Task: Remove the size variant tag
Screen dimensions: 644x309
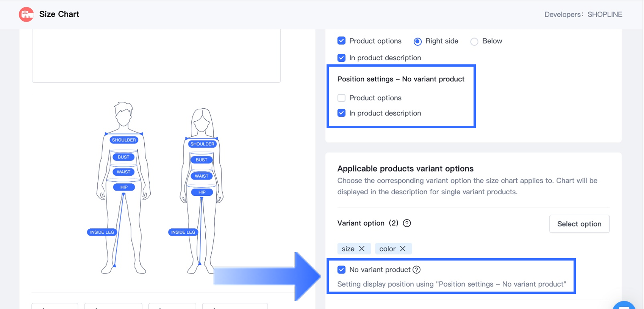Action: coord(362,249)
